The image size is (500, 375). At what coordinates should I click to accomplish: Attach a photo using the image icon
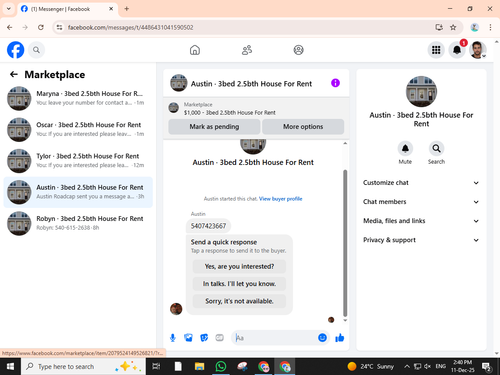[188, 338]
